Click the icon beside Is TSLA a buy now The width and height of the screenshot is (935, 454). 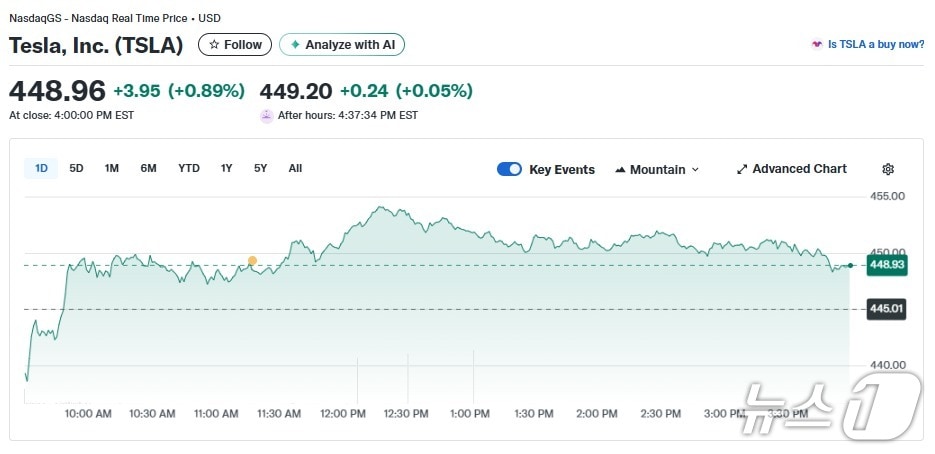pos(817,45)
